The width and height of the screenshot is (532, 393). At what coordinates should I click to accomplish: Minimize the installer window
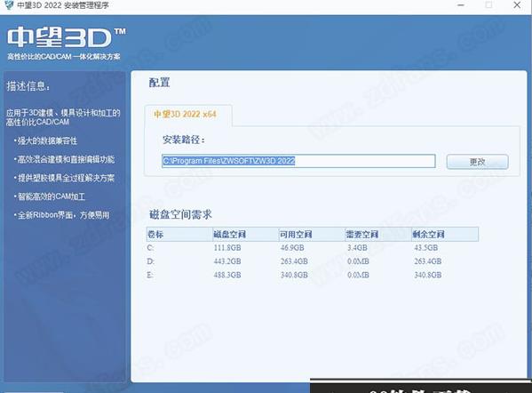[x=461, y=5]
